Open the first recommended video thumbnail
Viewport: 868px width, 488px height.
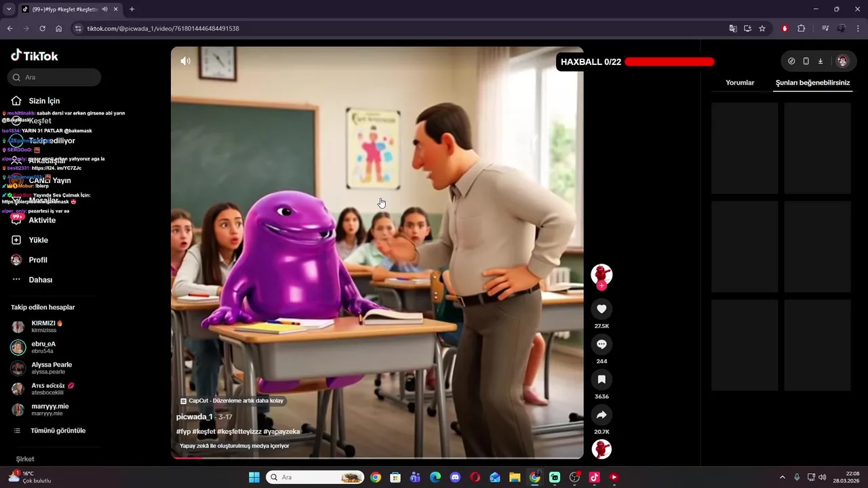[745, 148]
